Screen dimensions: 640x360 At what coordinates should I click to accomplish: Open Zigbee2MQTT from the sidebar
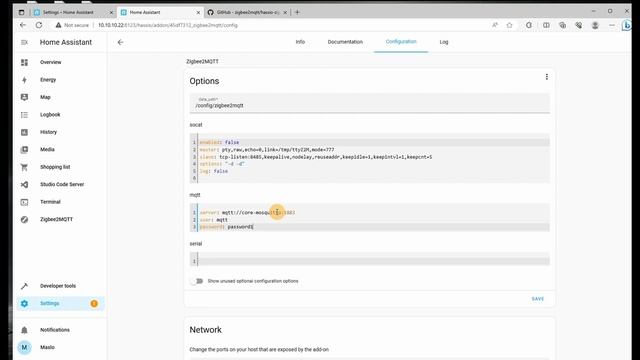coord(56,220)
